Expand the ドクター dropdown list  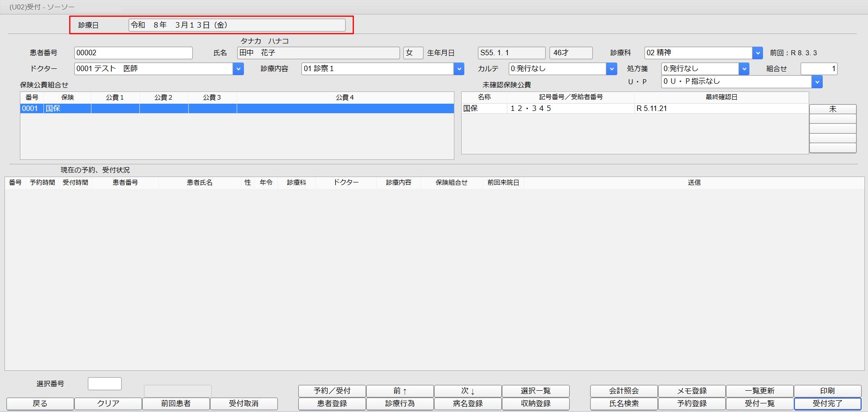click(238, 69)
